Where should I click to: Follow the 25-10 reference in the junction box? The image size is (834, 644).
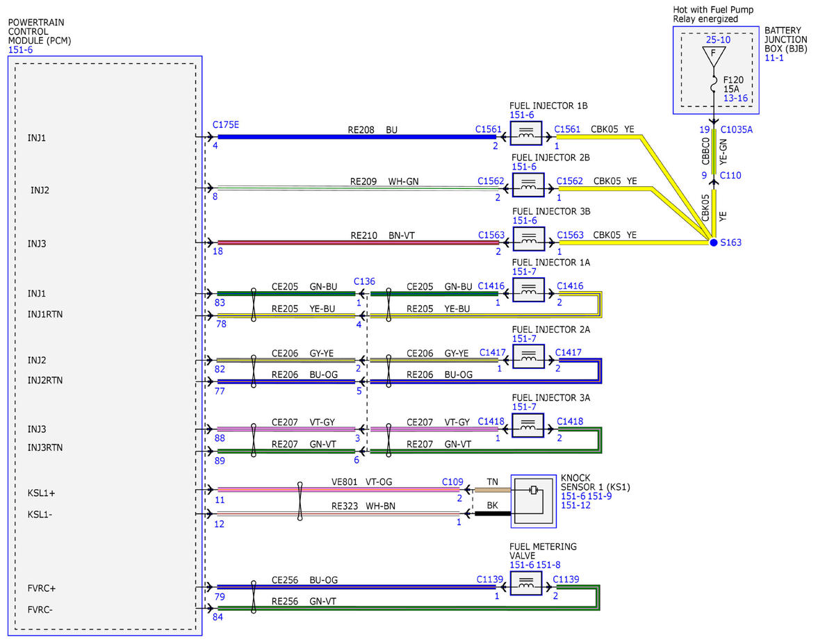click(x=719, y=40)
